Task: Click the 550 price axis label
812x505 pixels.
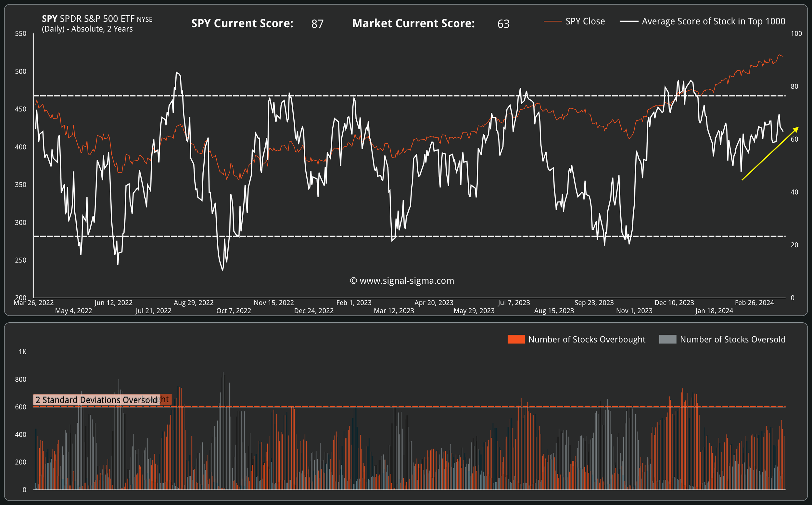Action: [21, 33]
